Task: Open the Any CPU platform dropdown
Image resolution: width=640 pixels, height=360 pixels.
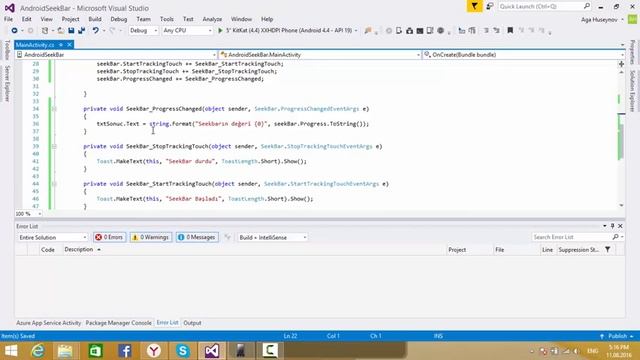Action: pos(187,31)
